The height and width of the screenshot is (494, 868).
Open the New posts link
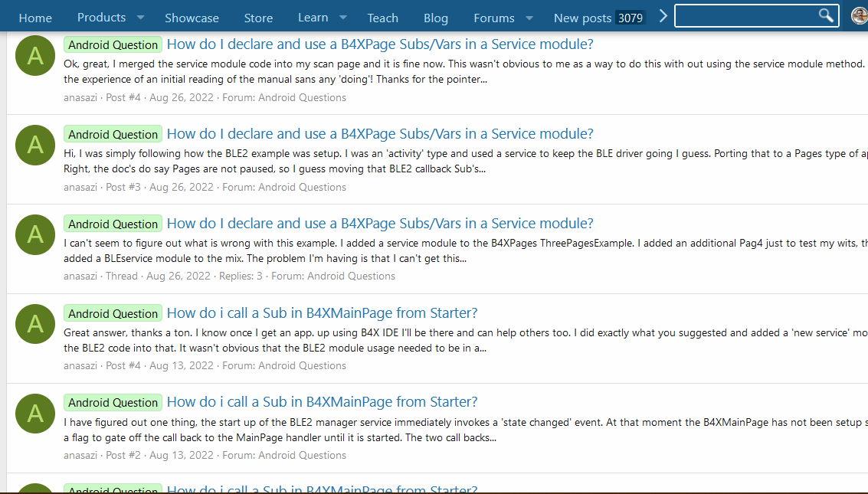point(582,18)
